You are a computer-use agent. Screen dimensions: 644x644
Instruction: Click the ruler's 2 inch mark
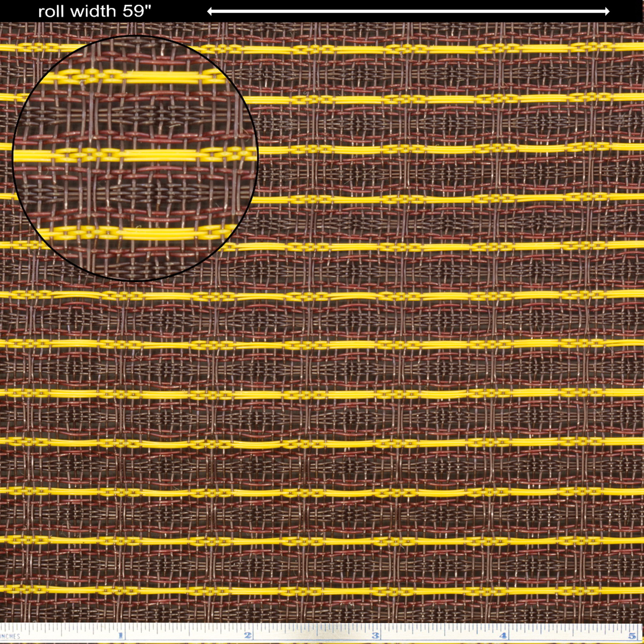(248, 635)
